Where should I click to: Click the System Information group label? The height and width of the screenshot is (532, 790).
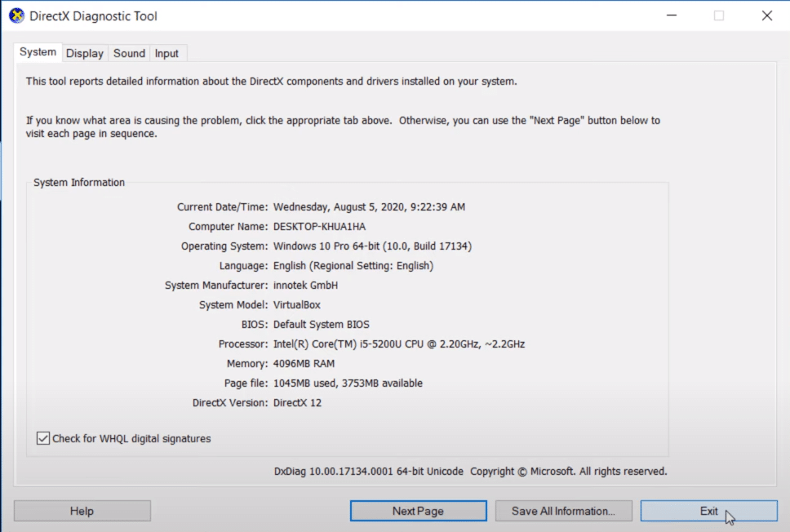click(x=78, y=182)
